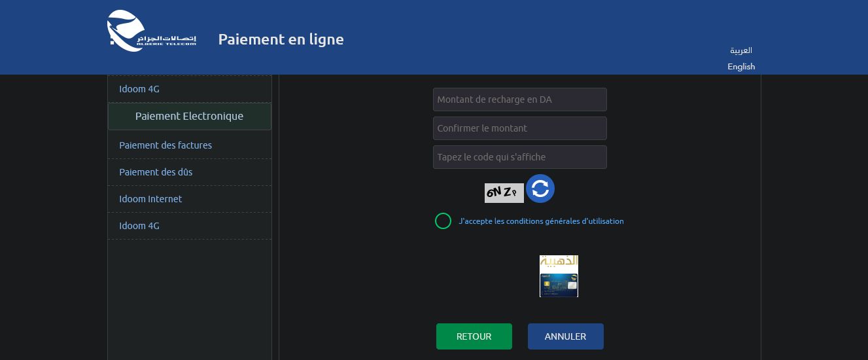This screenshot has height=360, width=868.
Task: Click the Algérie Télécom logo
Action: pos(152,31)
